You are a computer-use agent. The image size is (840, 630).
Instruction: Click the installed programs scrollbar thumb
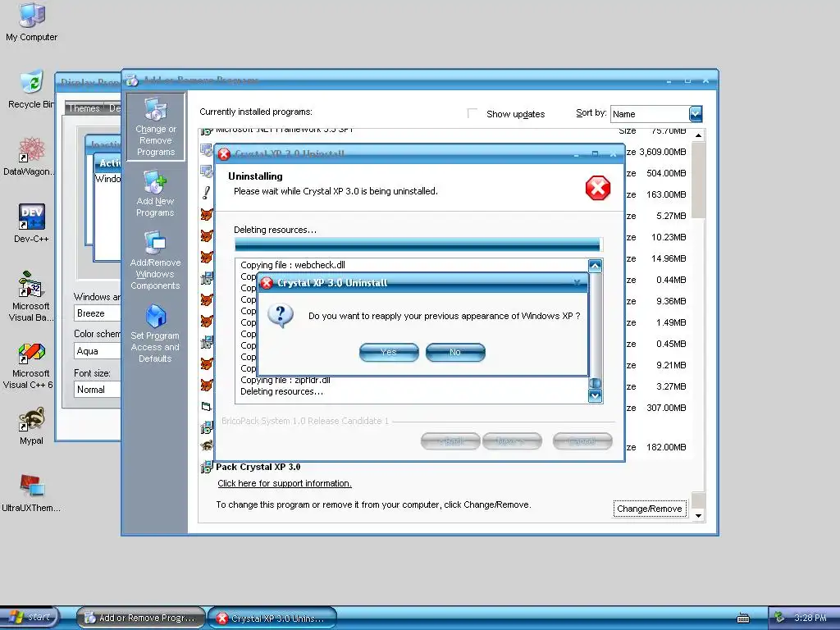[698, 180]
